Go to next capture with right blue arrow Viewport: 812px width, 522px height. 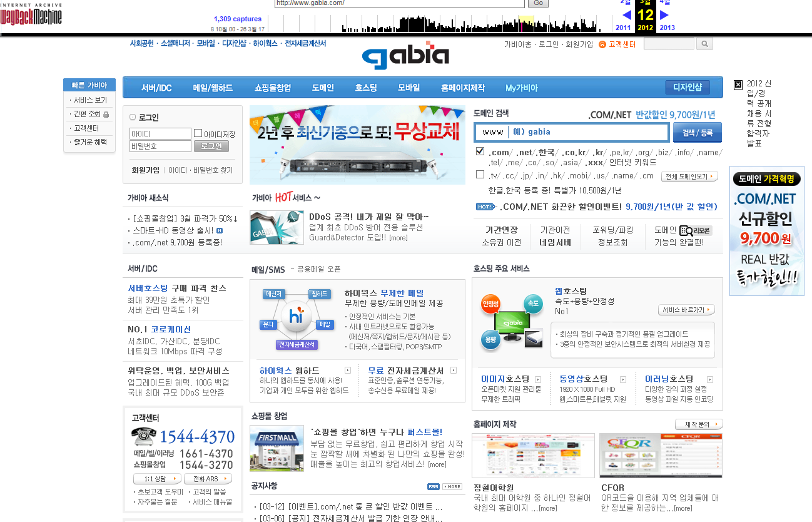664,15
